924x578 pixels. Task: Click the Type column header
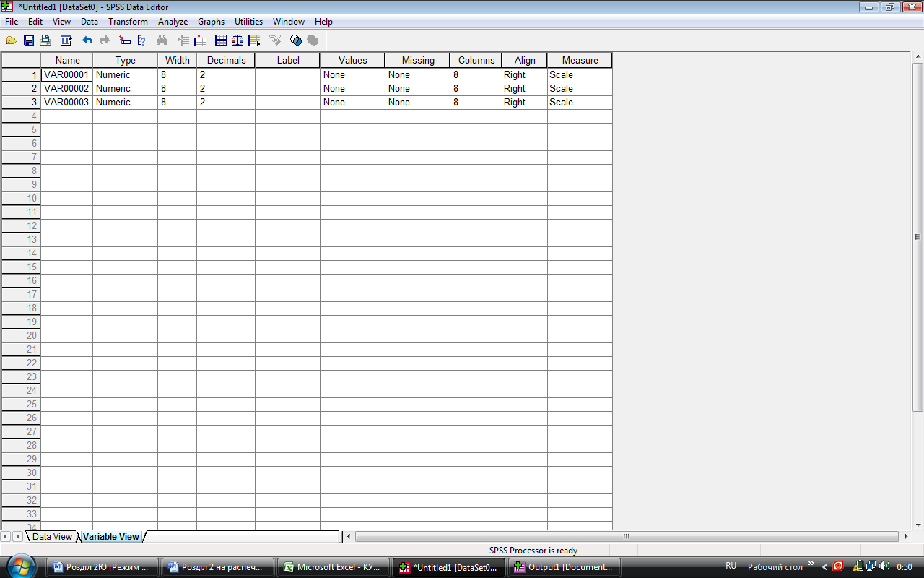pos(126,60)
